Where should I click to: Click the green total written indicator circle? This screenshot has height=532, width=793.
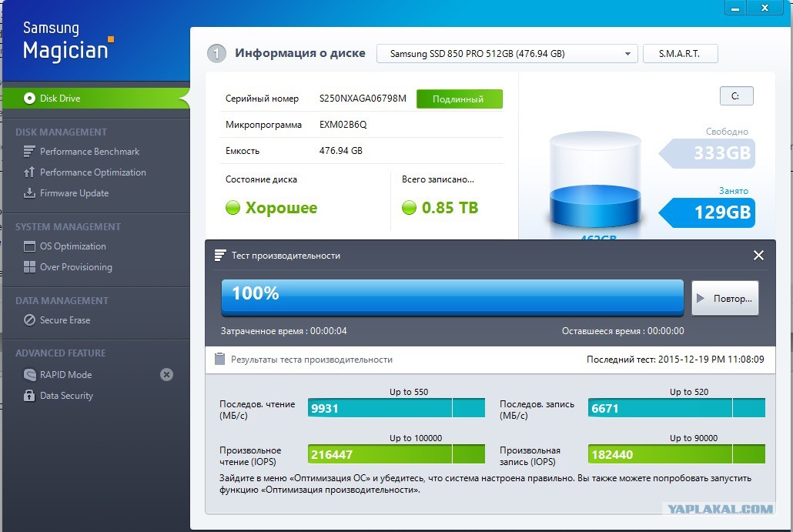pos(409,207)
